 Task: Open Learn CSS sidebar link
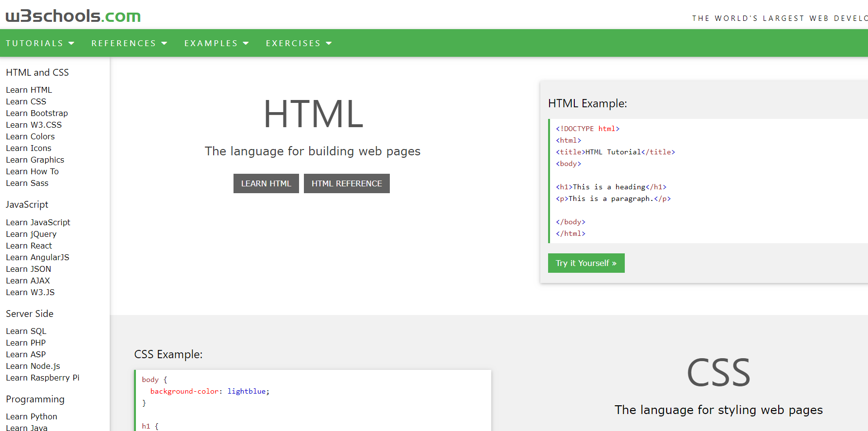point(26,101)
